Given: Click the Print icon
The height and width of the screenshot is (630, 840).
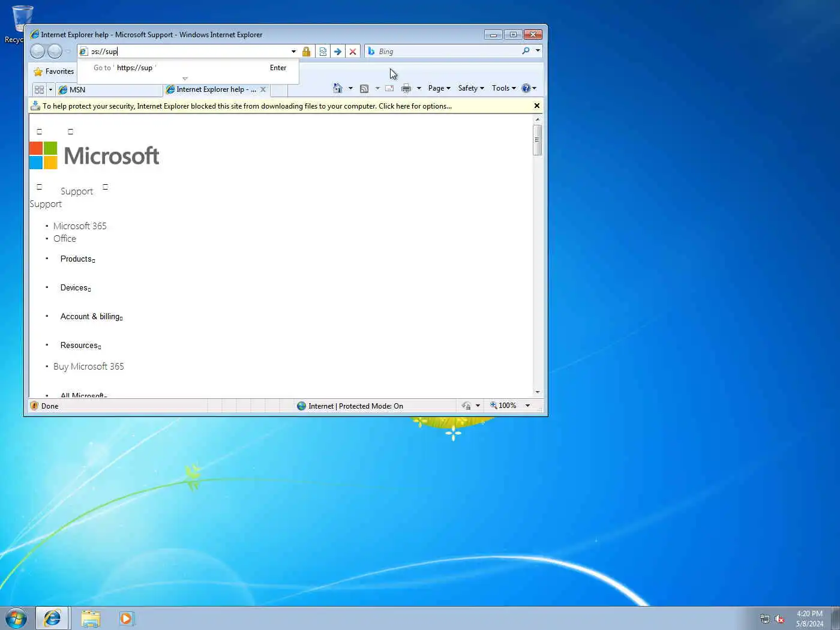Looking at the screenshot, I should point(406,88).
